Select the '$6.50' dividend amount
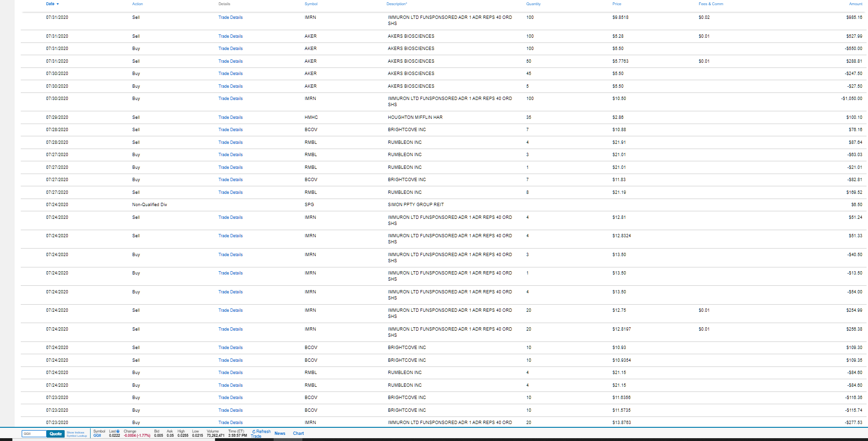 tap(857, 205)
